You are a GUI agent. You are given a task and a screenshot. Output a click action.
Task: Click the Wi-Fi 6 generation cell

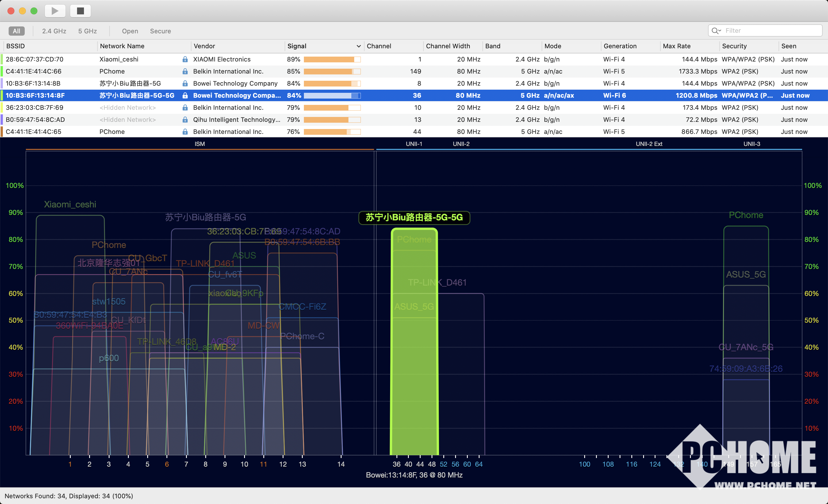614,95
